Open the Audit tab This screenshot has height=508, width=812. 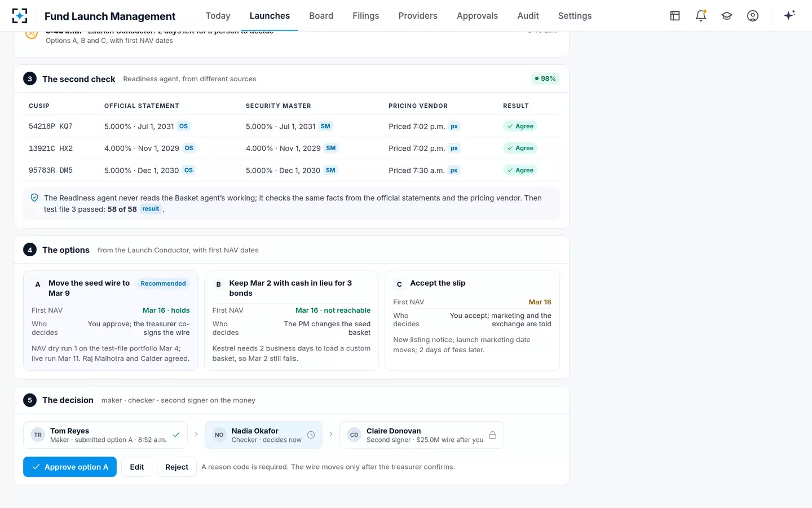(x=528, y=16)
